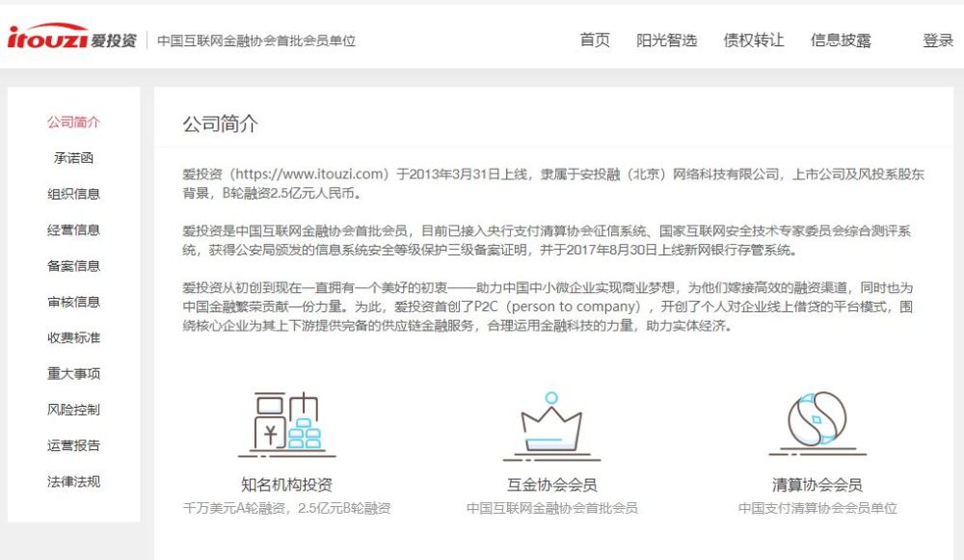The height and width of the screenshot is (560, 964).
Task: Click the 知名机构投资 building icon
Action: [287, 424]
